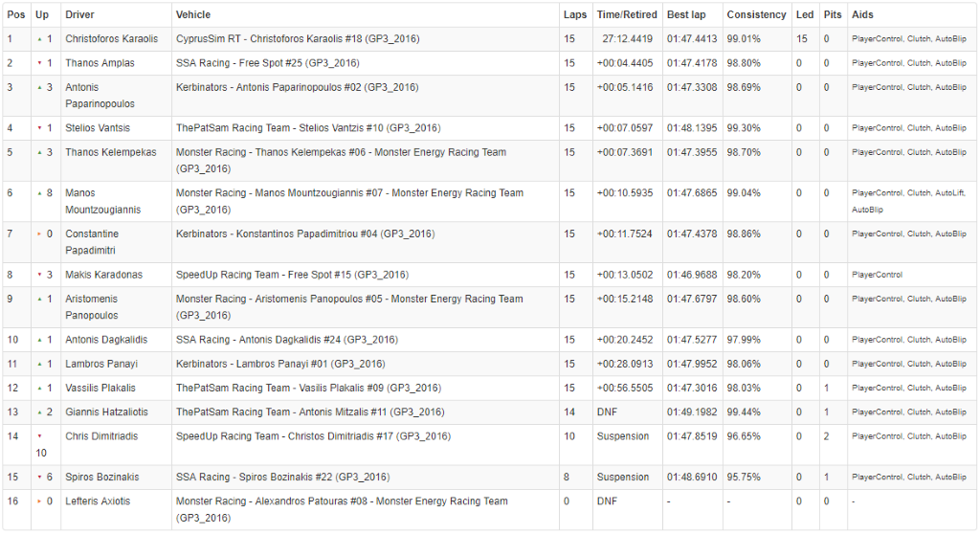Screen dimensions: 980x534
Task: Click red down arrow in Chris Dimitriadis row
Action: coord(39,436)
